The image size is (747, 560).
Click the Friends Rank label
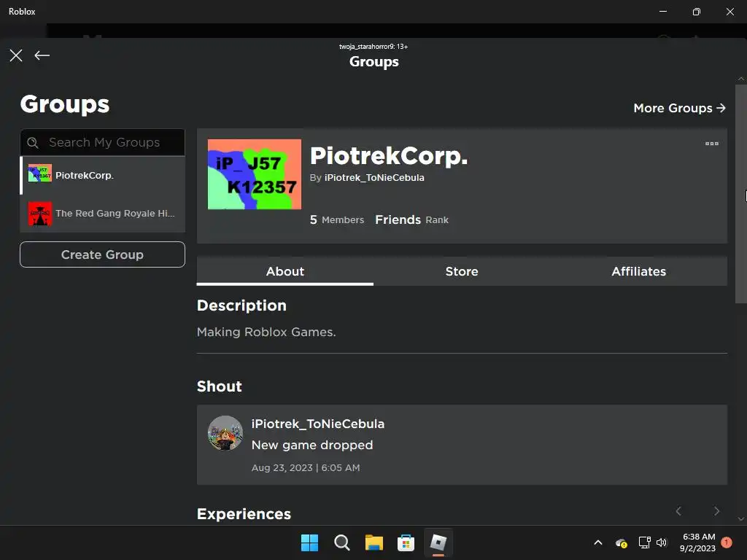(411, 219)
